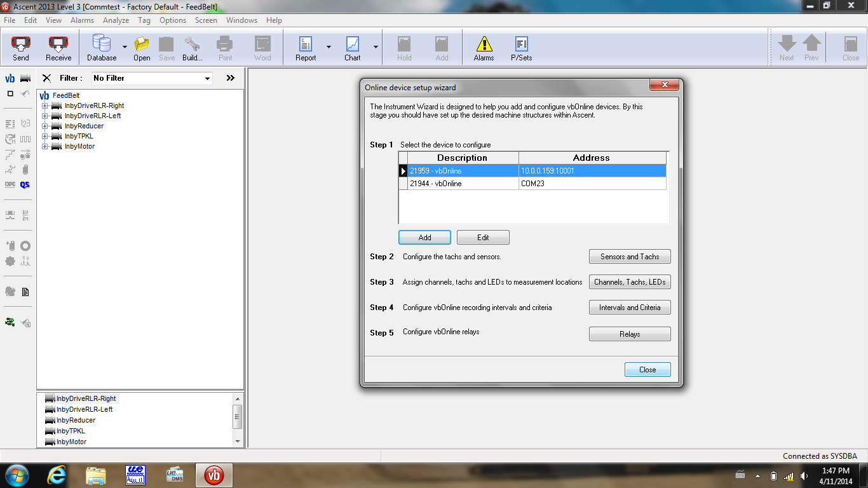Click the Prev arrow icon

point(811,48)
